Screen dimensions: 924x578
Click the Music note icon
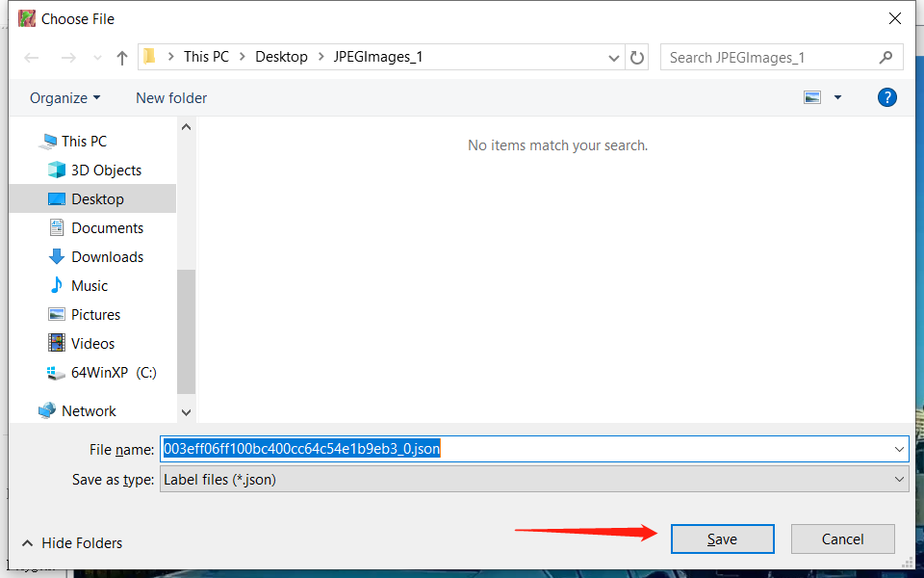click(57, 285)
